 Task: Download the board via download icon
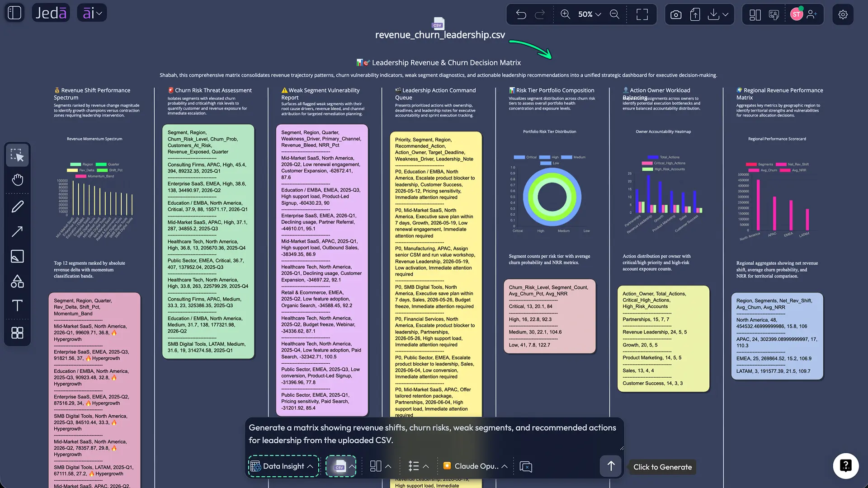[713, 14]
